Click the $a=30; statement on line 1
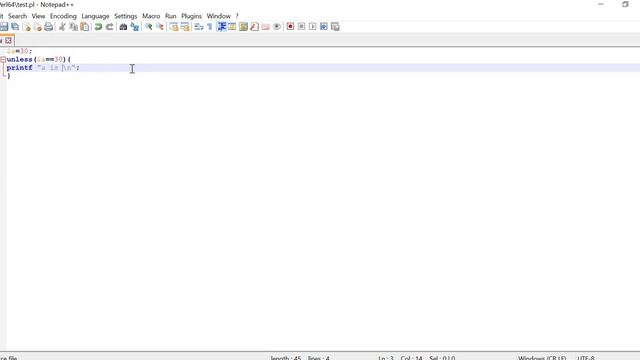The height and width of the screenshot is (360, 640). (19, 51)
